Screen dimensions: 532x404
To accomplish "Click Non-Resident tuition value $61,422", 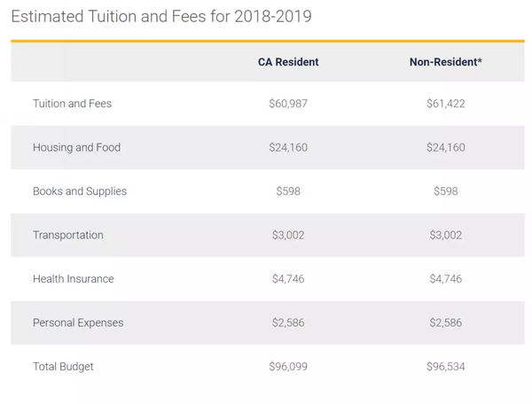I will pyautogui.click(x=445, y=104).
